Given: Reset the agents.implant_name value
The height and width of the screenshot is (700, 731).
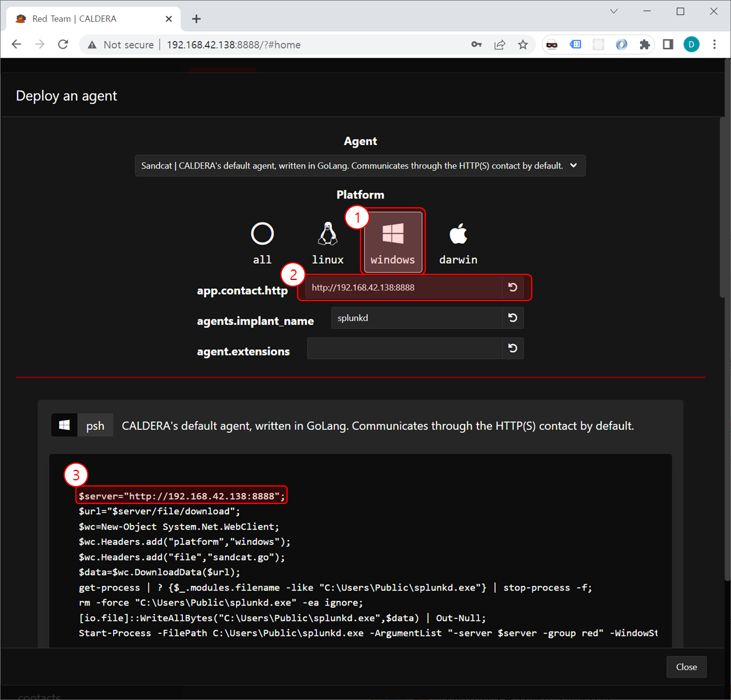Looking at the screenshot, I should point(513,318).
